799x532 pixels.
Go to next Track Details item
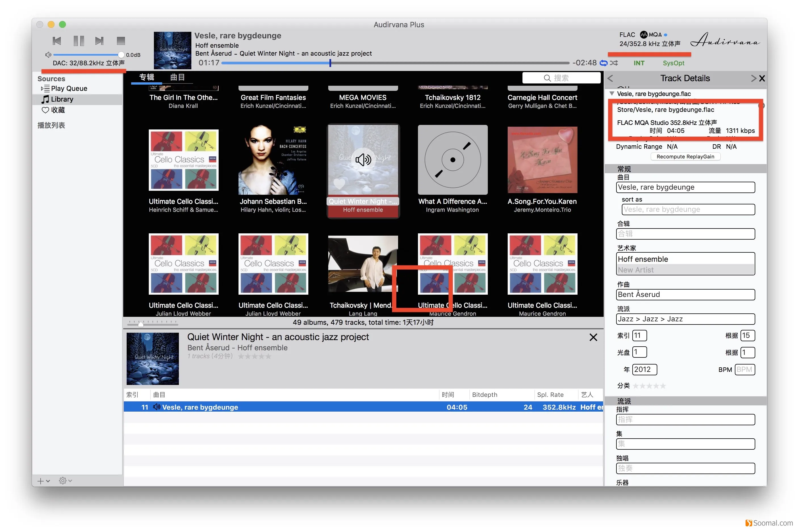point(753,78)
